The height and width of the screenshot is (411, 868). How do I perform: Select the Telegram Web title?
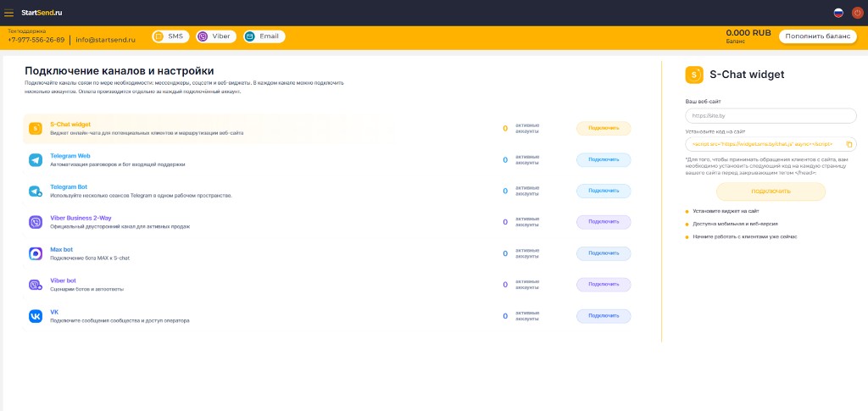[70, 156]
